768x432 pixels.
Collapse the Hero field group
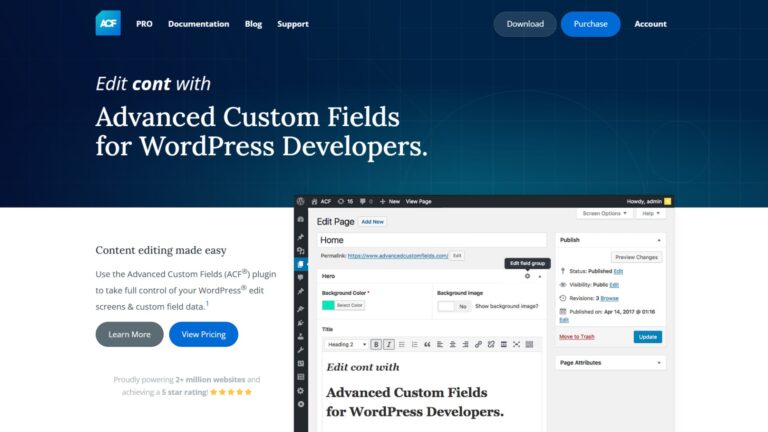point(540,277)
